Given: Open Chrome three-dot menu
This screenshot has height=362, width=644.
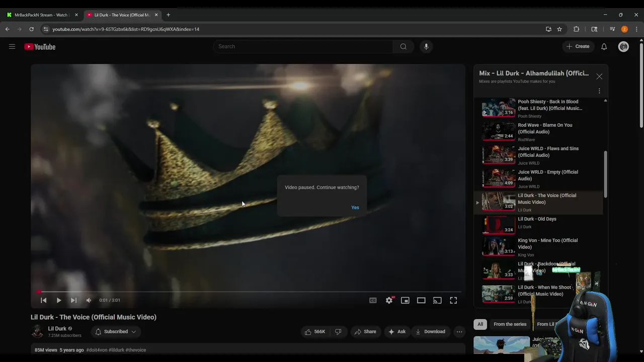Looking at the screenshot, I should [636, 29].
